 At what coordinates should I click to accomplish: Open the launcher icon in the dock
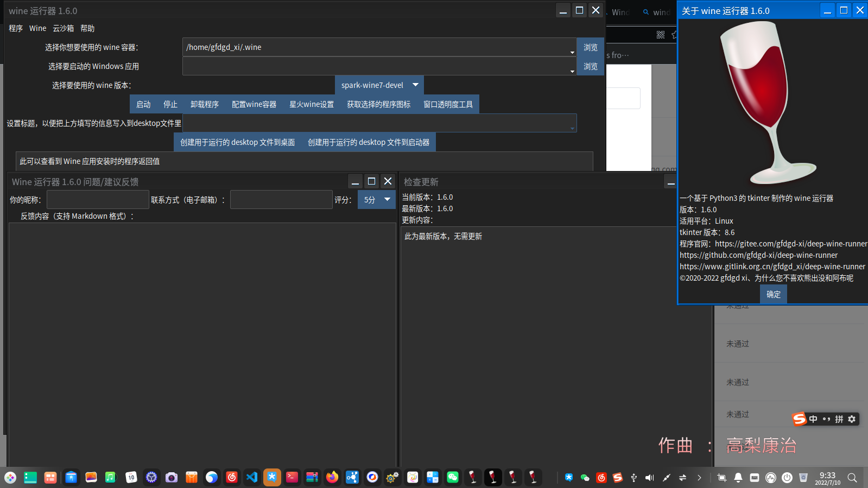coord(10,478)
